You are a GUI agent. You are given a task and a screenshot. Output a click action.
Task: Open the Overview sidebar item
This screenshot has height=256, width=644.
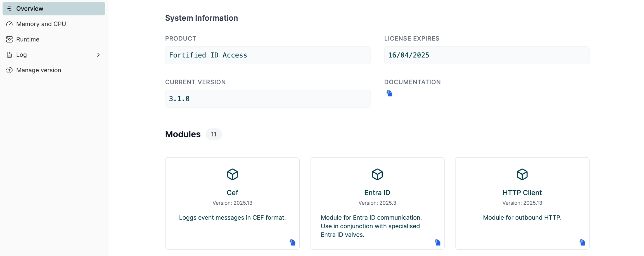[x=30, y=9]
